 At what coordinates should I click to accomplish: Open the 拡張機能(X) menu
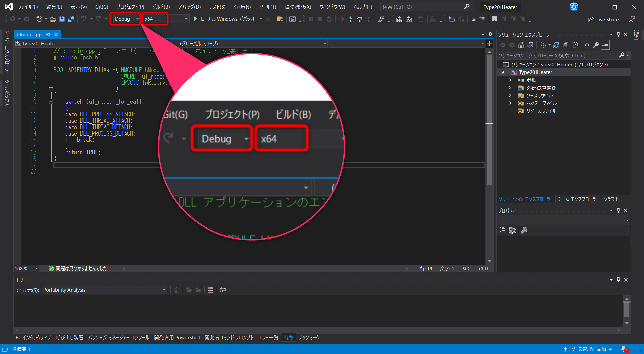(x=298, y=7)
